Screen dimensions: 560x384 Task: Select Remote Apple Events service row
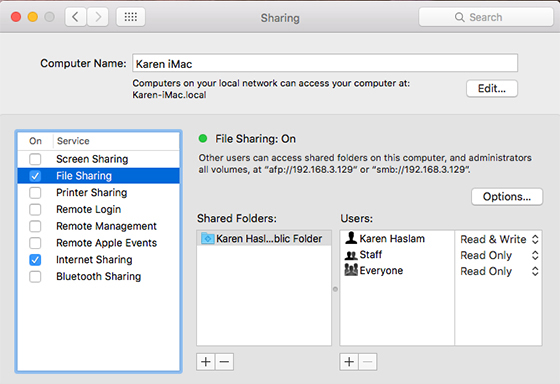[99, 243]
